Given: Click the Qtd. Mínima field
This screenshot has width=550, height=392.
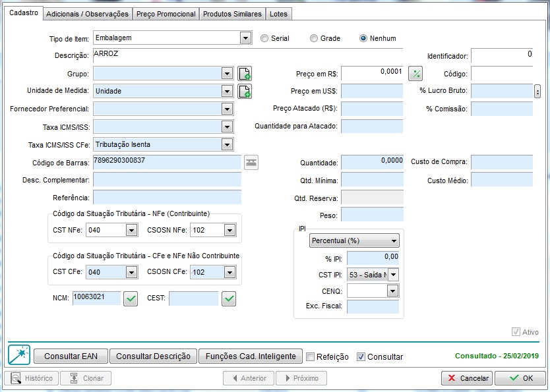Looking at the screenshot, I should (372, 180).
